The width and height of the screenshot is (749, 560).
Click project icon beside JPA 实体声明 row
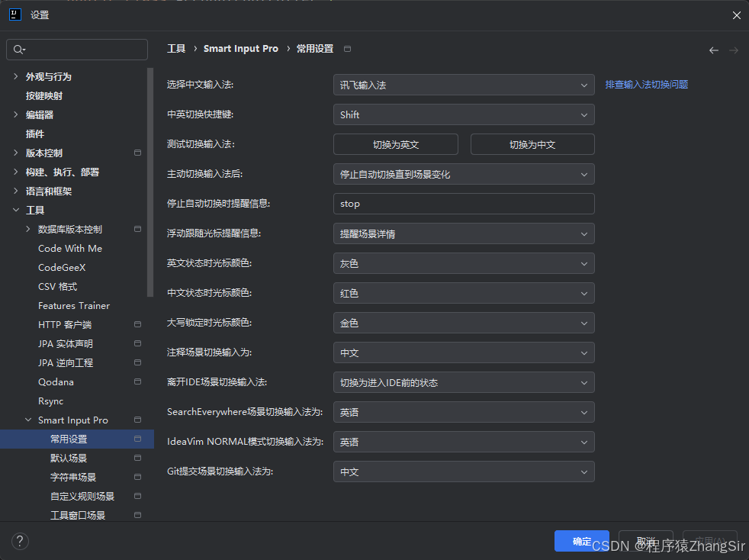point(137,343)
